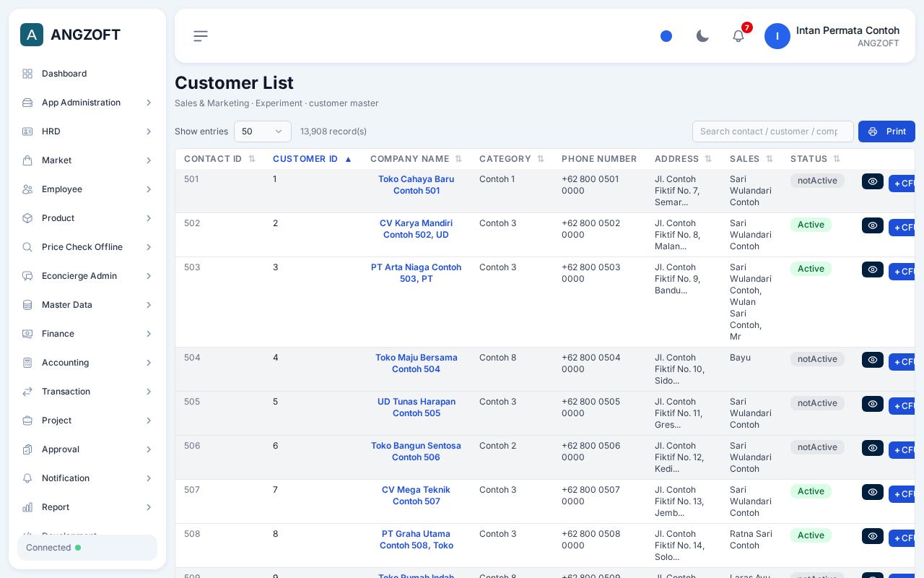Open CV Mega Teknik Contoh 507 link

click(x=416, y=496)
